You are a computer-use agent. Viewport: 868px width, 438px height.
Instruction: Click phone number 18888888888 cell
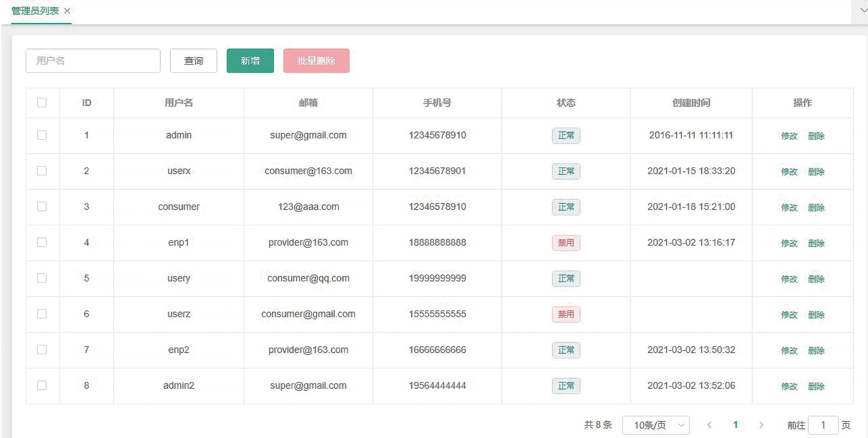[x=437, y=242]
